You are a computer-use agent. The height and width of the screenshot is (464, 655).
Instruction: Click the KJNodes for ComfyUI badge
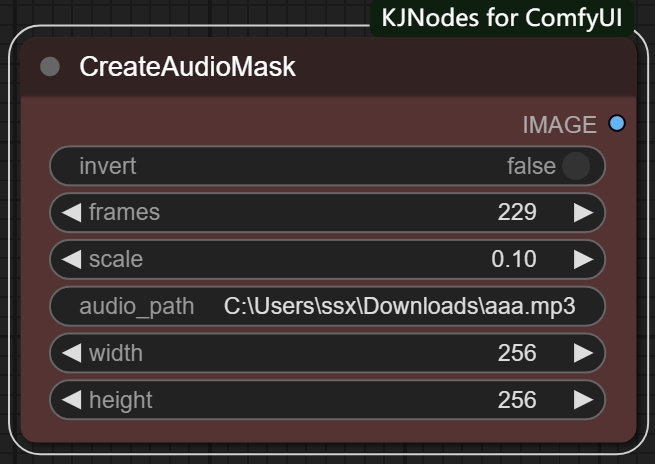(x=502, y=18)
